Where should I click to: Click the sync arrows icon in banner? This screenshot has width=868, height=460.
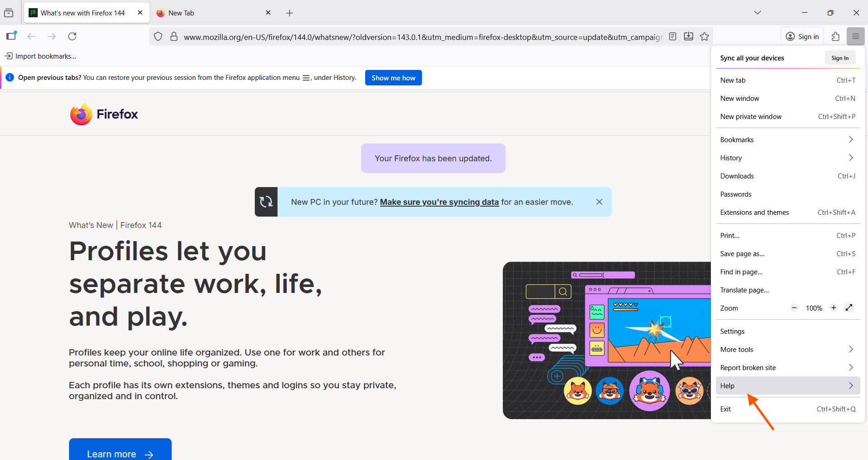[266, 202]
